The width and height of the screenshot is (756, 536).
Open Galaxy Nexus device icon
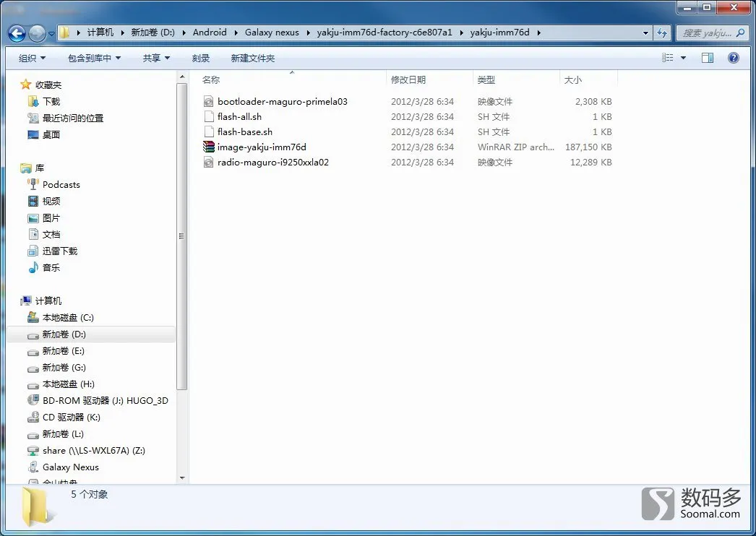pos(33,467)
